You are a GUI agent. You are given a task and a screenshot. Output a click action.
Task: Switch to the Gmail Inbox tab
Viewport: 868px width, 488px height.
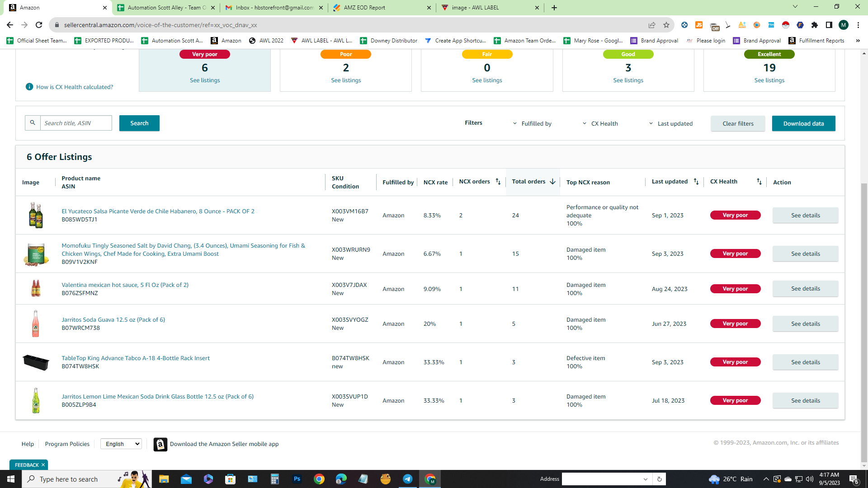coord(274,8)
